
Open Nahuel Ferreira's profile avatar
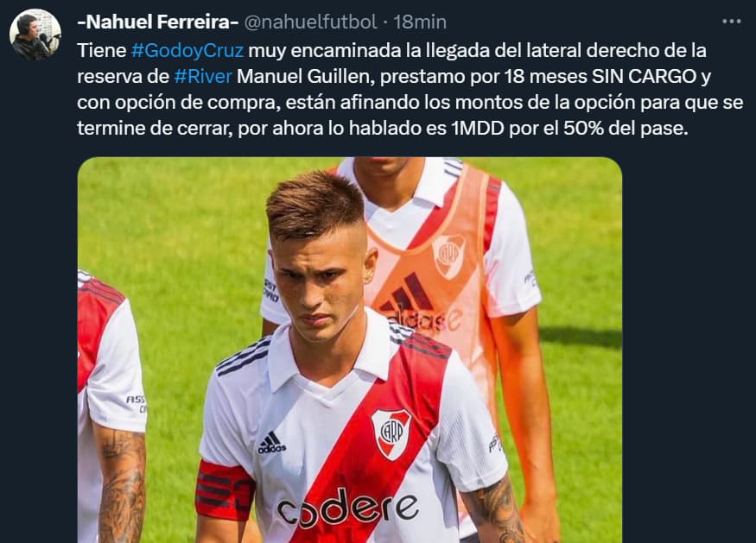pos(35,35)
